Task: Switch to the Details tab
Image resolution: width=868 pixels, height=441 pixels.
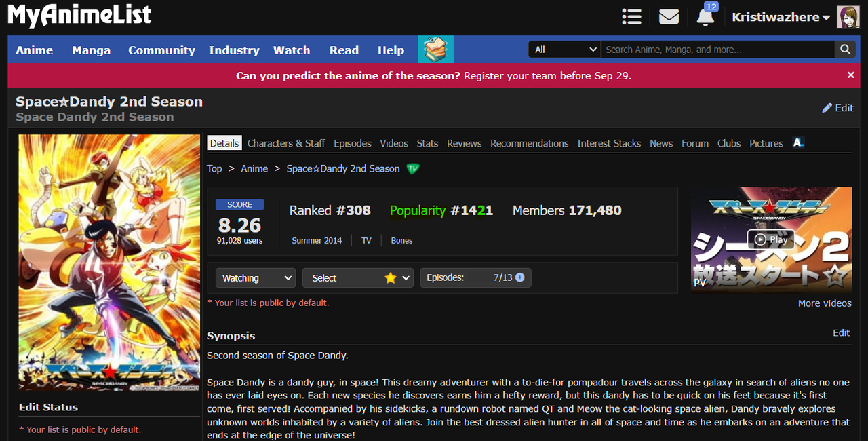Action: [224, 143]
